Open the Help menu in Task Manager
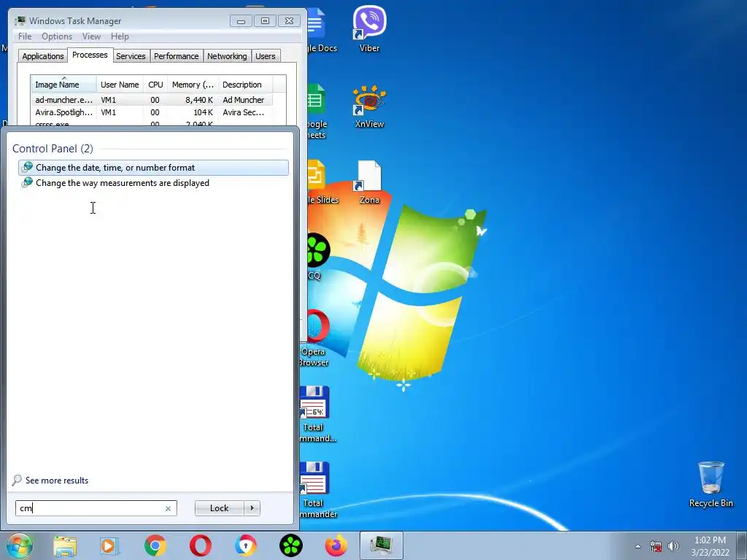Screen dimensions: 747x560 click(120, 36)
